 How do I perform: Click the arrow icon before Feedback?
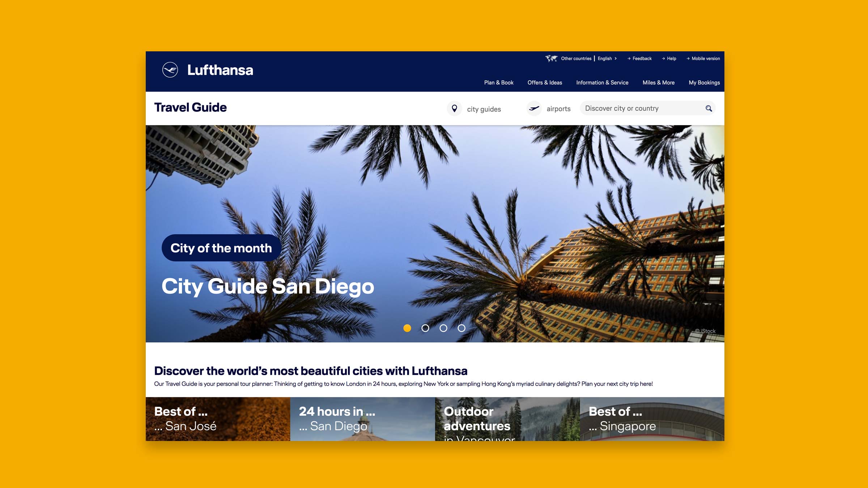pyautogui.click(x=629, y=59)
